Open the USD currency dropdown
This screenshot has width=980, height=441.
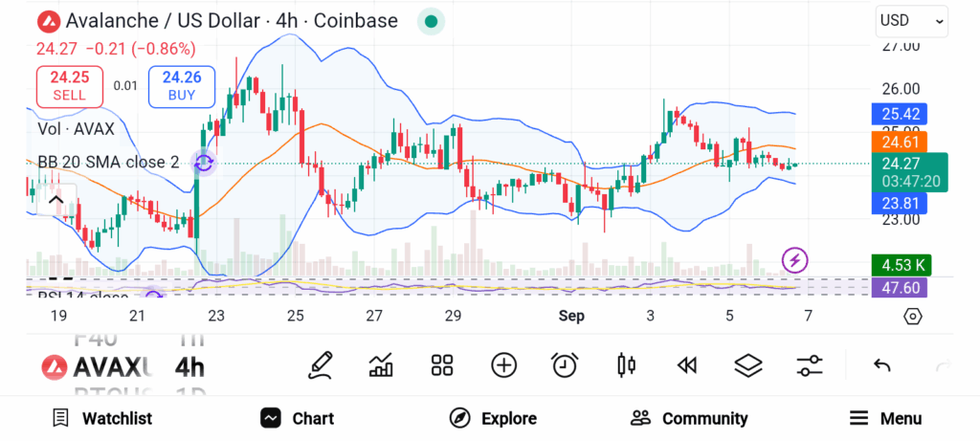pyautogui.click(x=911, y=20)
